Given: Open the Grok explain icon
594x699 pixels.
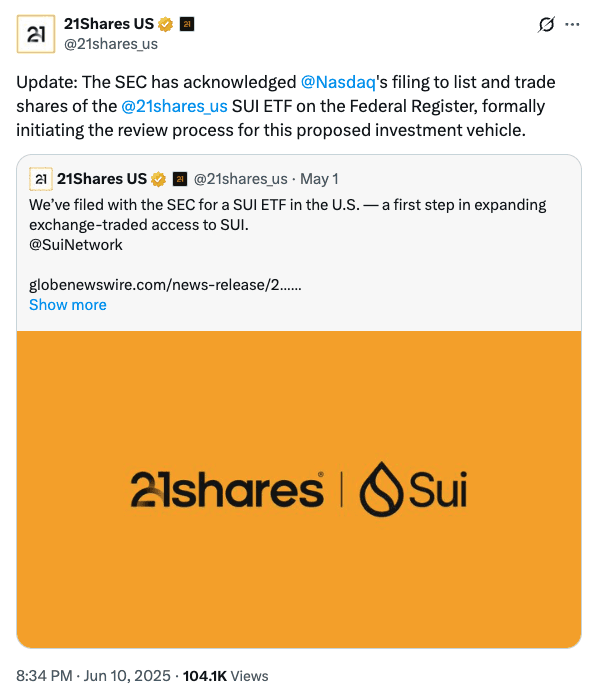Looking at the screenshot, I should pos(546,25).
